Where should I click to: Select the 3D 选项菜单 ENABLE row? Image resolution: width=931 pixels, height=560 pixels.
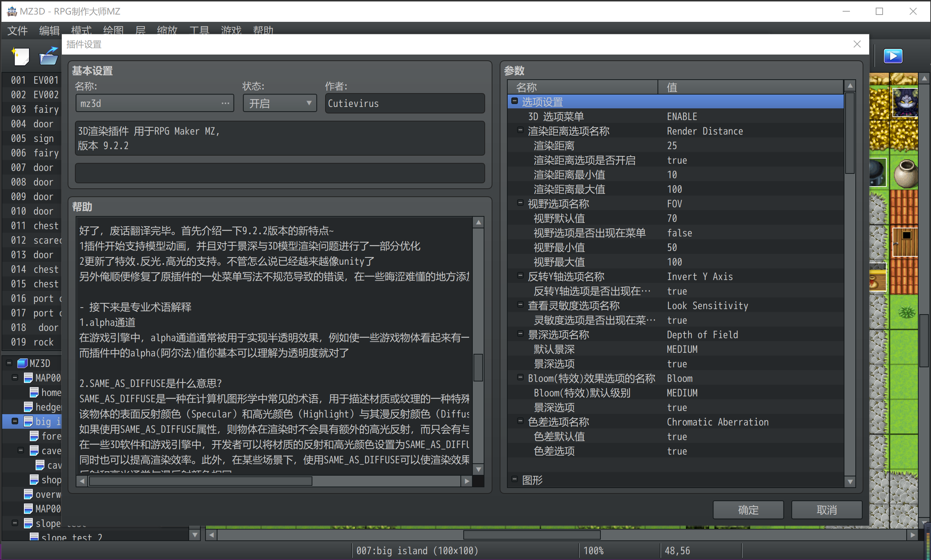click(x=675, y=116)
